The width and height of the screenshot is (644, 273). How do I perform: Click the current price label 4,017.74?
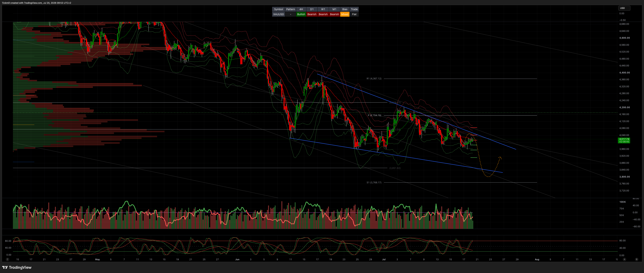click(624, 139)
